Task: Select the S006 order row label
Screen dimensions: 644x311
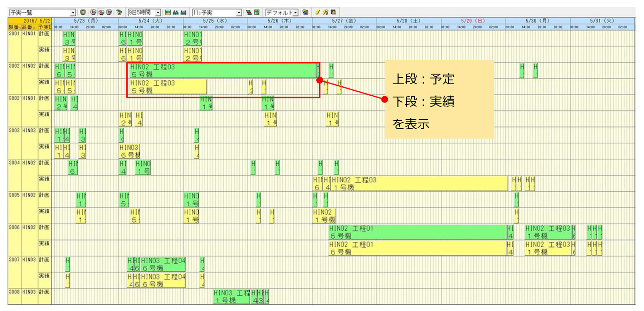Action: click(14, 227)
